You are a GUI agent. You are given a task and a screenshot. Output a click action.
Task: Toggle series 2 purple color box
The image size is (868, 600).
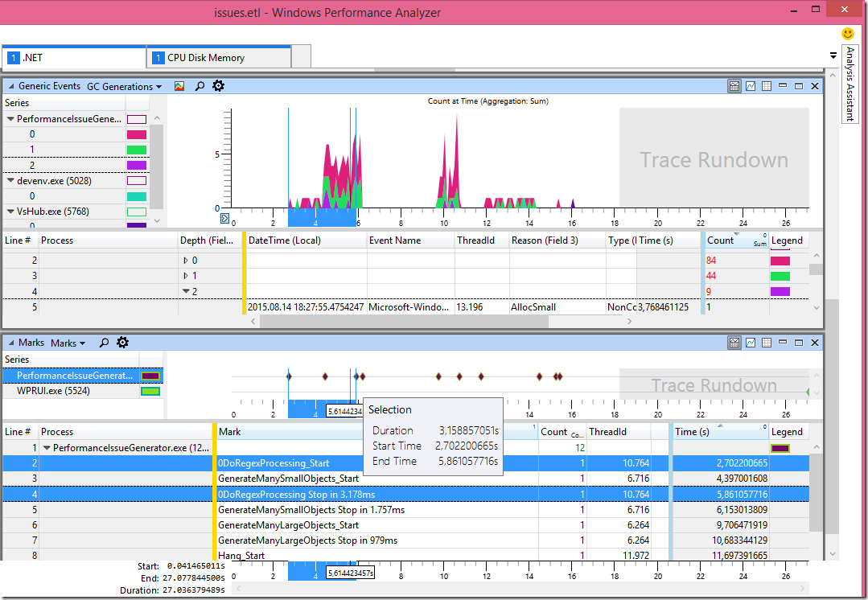tap(137, 165)
